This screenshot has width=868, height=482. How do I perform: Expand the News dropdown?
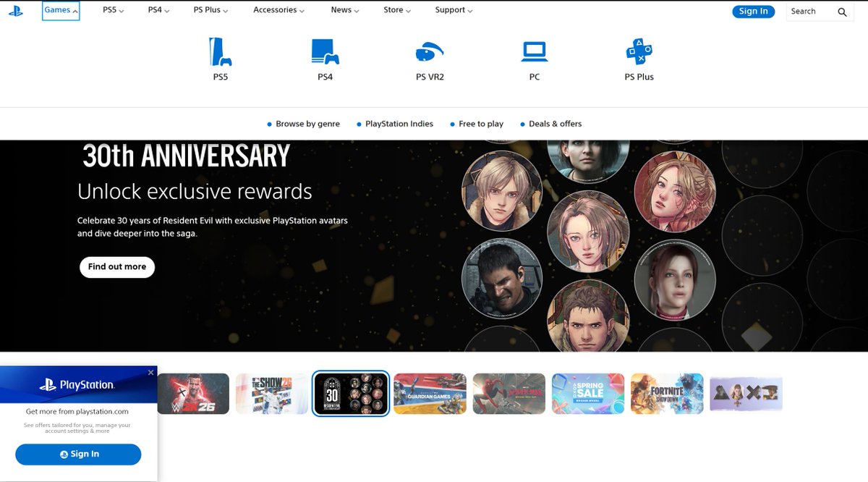[x=345, y=10]
